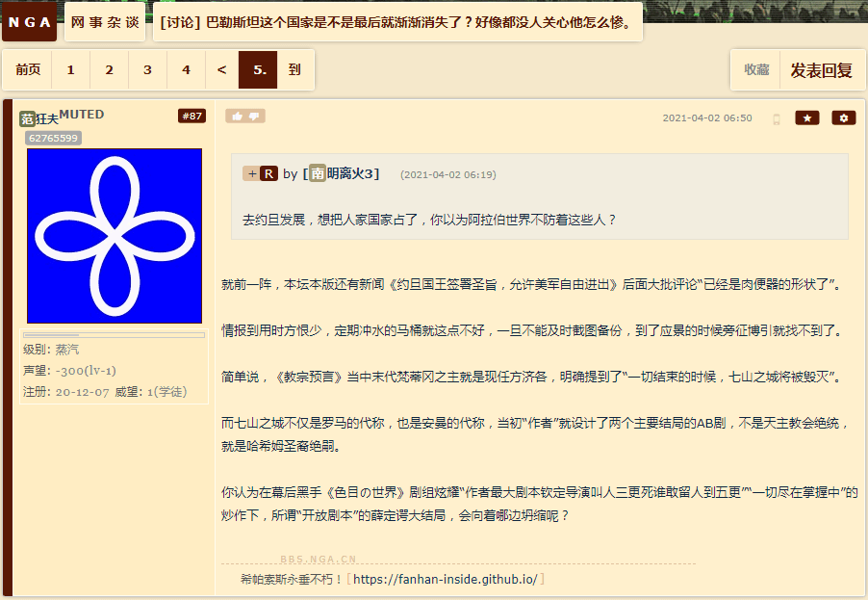Click the #87 post floor number
The height and width of the screenshot is (600, 868).
pyautogui.click(x=192, y=116)
